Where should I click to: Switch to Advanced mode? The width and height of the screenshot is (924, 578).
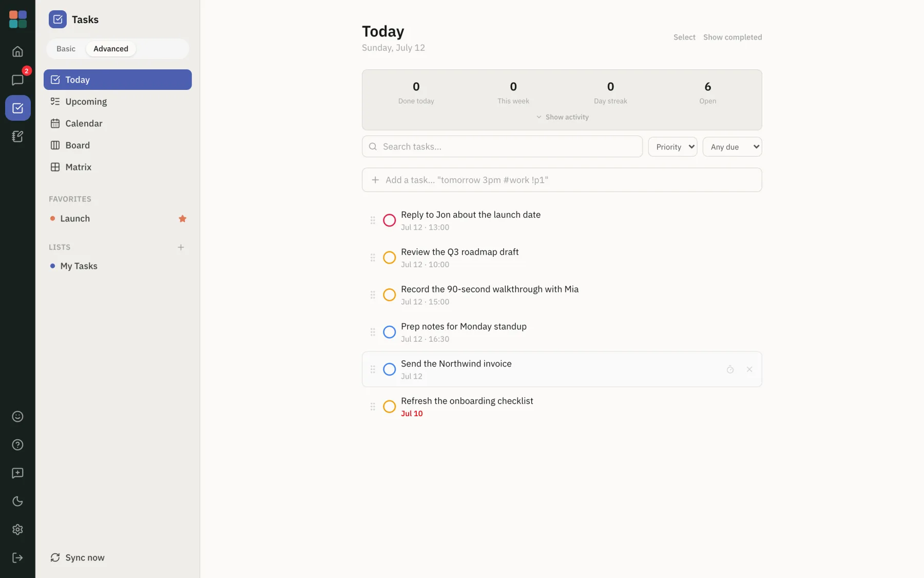click(111, 49)
